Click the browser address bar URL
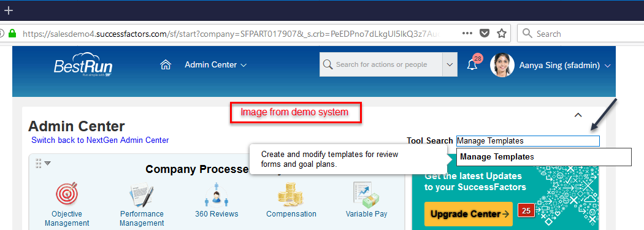 point(231,34)
